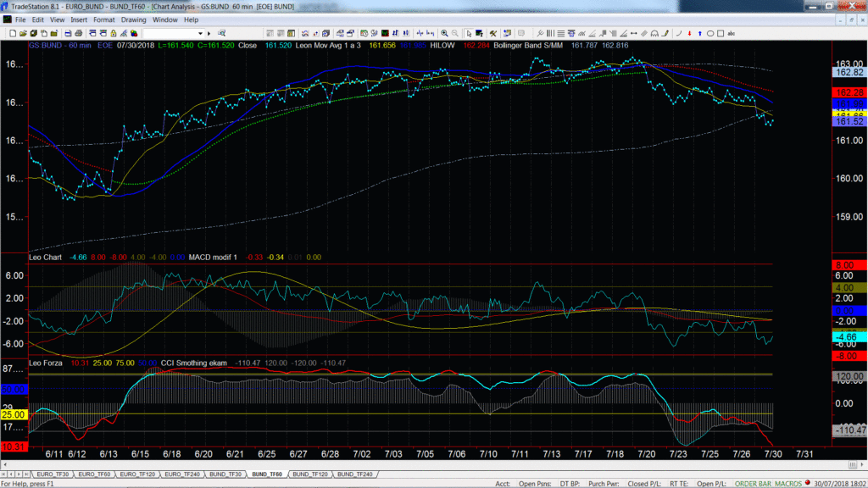Click the padlock icon in toolbar
Image resolution: width=868 pixels, height=488 pixels.
113,33
